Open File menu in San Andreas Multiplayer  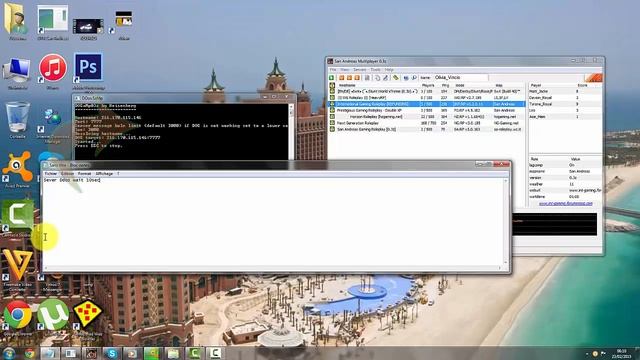point(333,70)
